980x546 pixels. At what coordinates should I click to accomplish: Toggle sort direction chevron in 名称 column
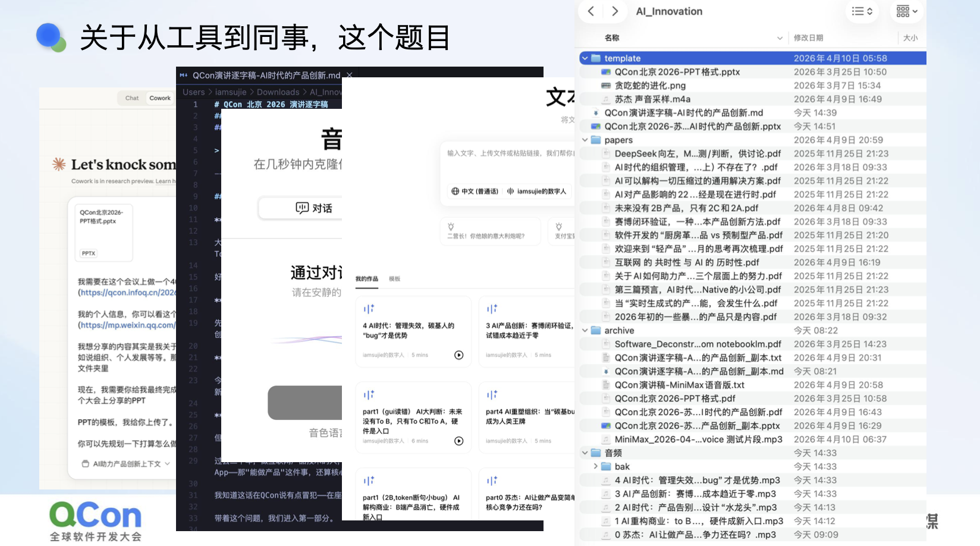coord(780,38)
